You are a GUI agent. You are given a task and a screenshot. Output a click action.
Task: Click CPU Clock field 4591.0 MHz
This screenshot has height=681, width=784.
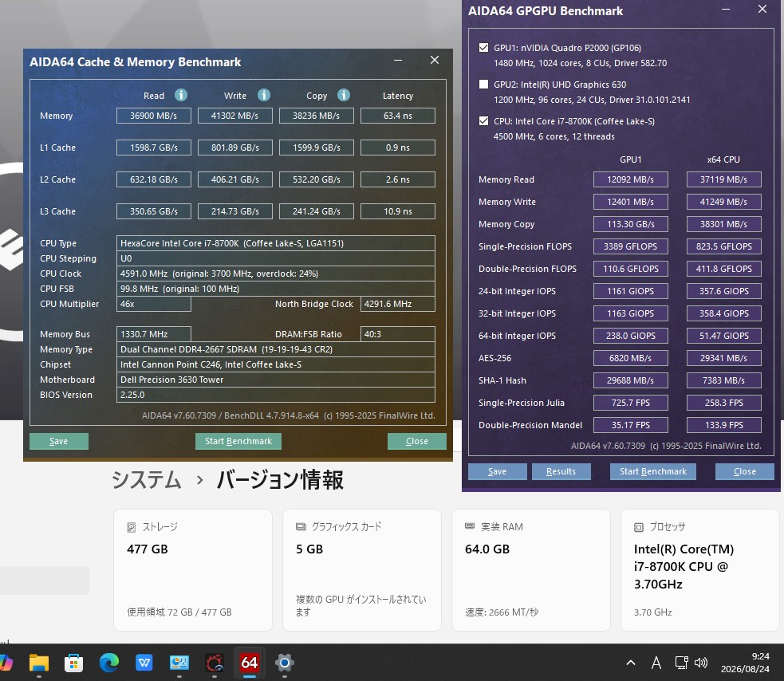point(275,274)
